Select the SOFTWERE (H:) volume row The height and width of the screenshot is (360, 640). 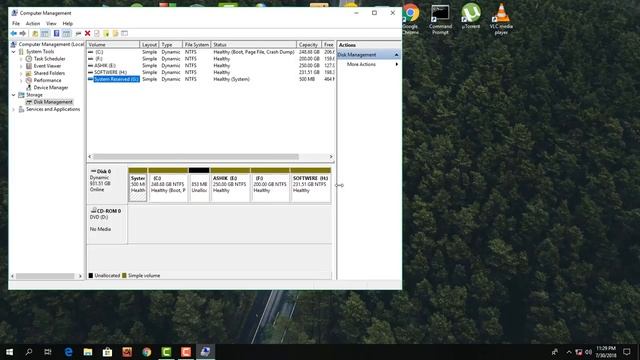coord(211,72)
